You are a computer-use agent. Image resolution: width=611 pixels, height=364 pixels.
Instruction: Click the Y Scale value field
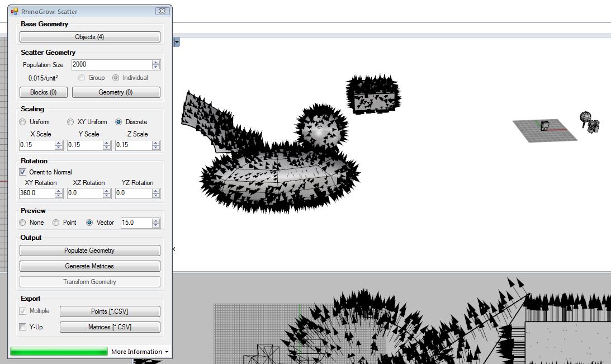[85, 145]
